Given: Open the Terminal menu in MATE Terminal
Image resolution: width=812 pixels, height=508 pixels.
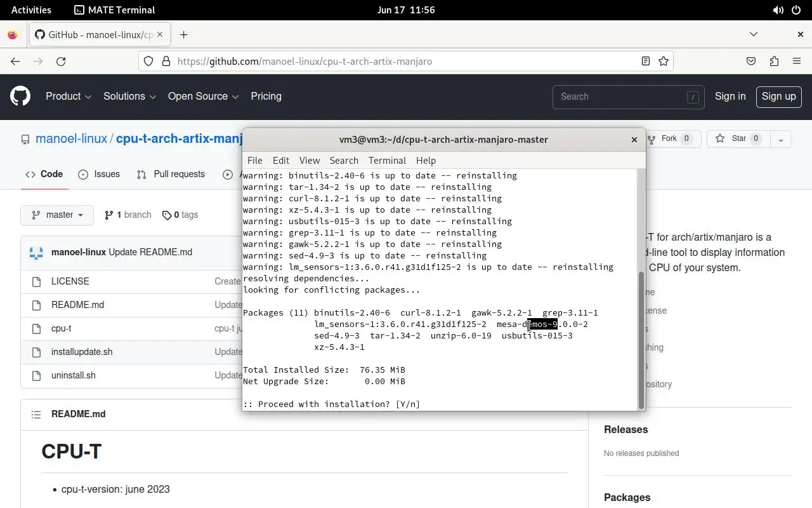Looking at the screenshot, I should pyautogui.click(x=387, y=161).
